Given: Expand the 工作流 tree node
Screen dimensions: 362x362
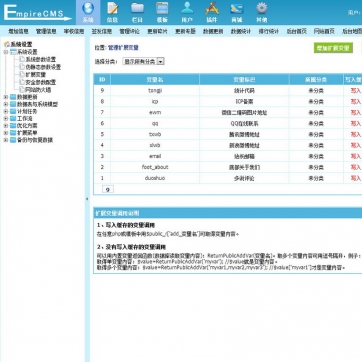Looking at the screenshot, I should [6, 119].
